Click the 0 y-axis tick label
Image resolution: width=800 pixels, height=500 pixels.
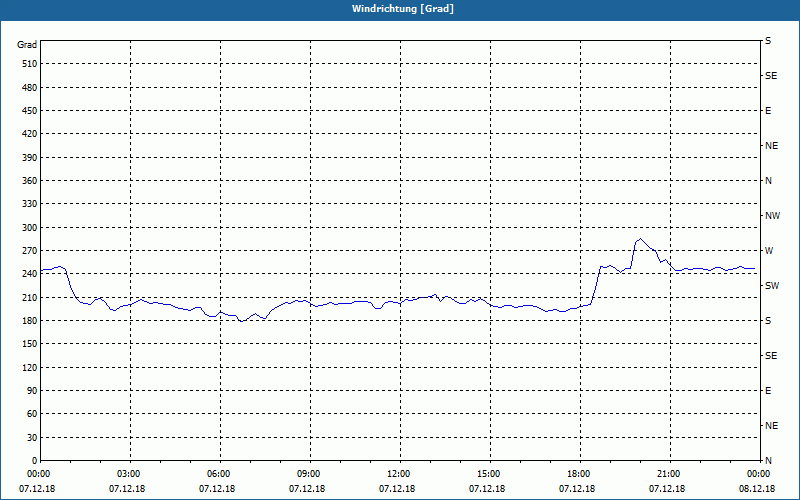tap(34, 461)
